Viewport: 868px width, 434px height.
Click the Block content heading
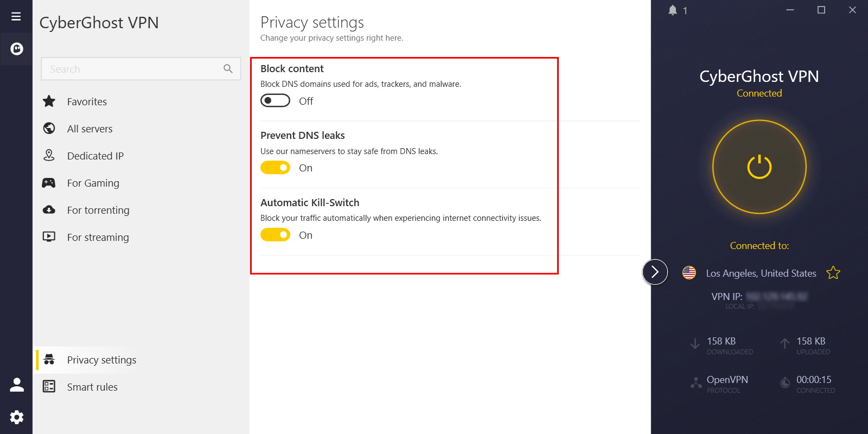coord(292,69)
